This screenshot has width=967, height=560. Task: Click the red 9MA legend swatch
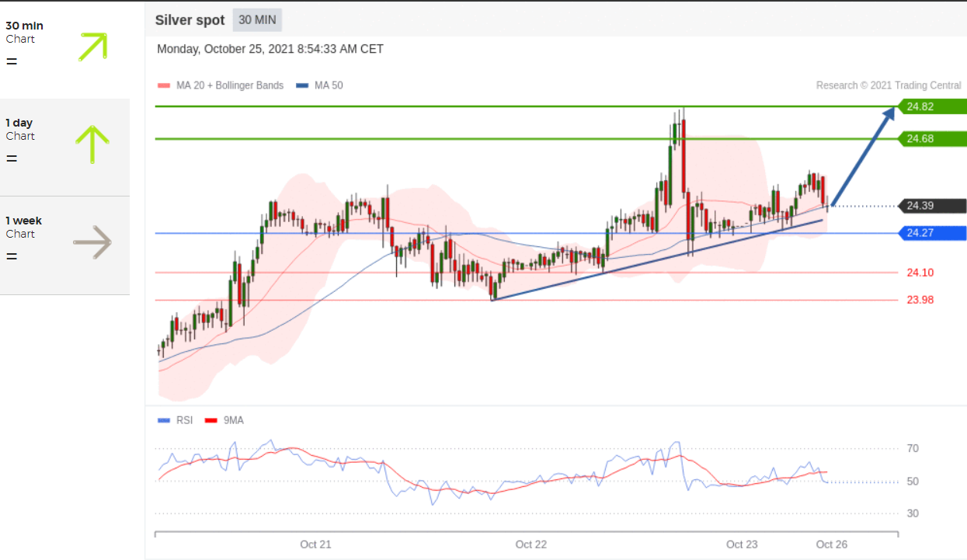(x=210, y=420)
